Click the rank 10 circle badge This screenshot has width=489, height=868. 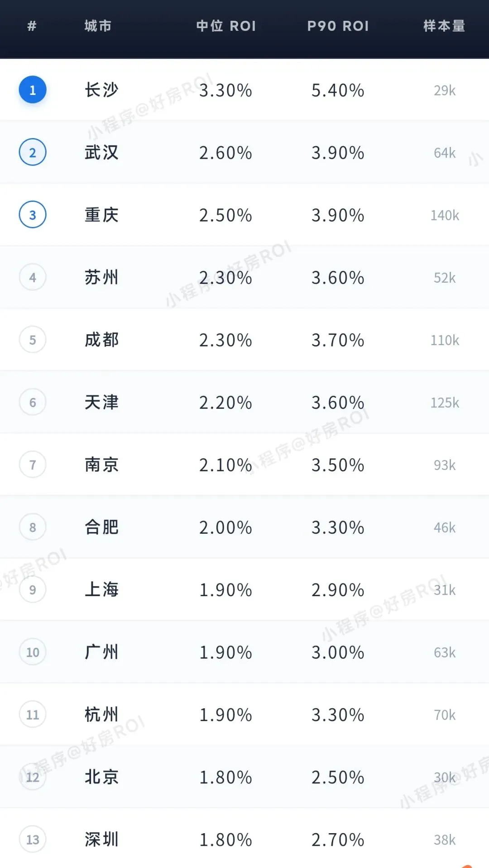coord(33,652)
